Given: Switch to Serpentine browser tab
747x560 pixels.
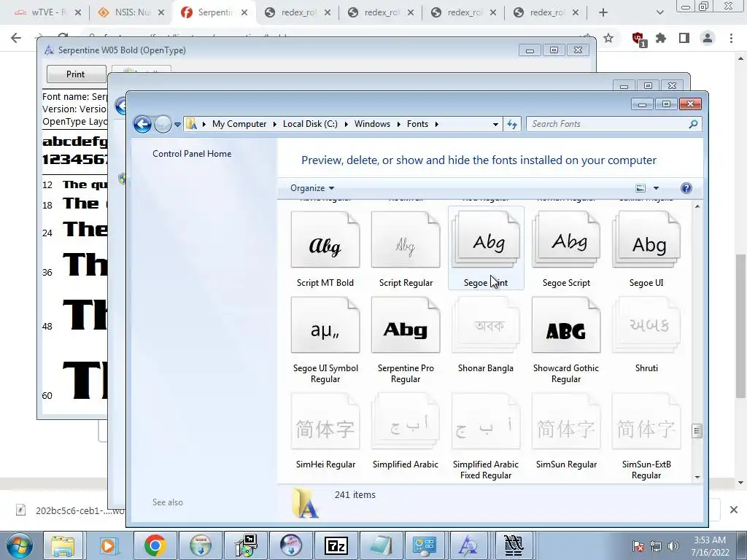Looking at the screenshot, I should click(x=214, y=12).
